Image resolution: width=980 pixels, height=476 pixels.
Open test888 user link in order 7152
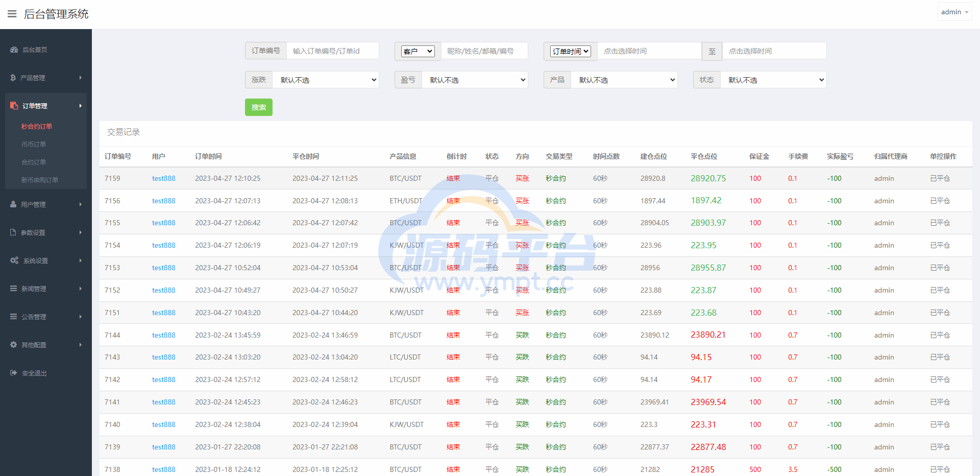164,290
